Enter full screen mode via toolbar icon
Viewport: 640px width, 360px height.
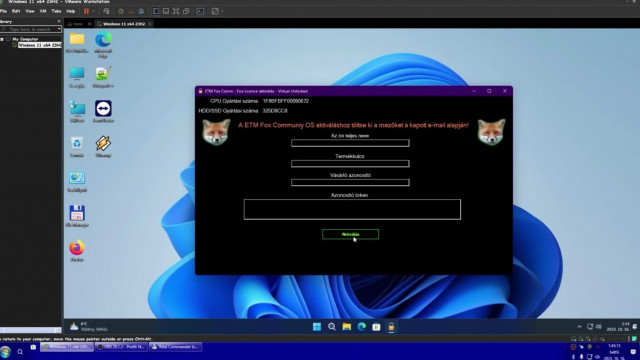point(176,11)
